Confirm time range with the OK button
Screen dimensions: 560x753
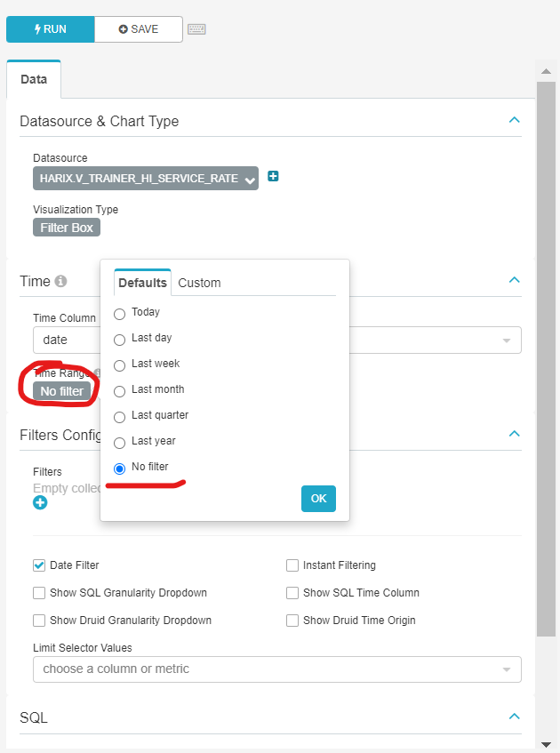318,499
